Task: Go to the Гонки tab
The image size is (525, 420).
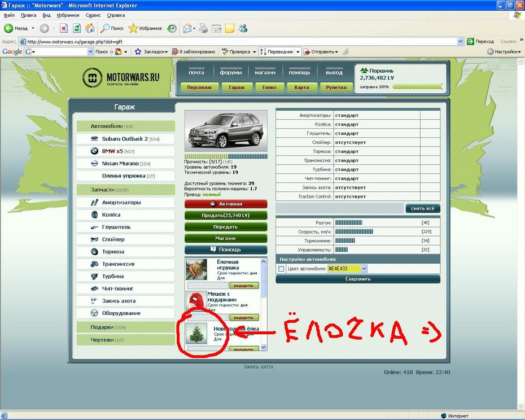Action: tap(269, 88)
